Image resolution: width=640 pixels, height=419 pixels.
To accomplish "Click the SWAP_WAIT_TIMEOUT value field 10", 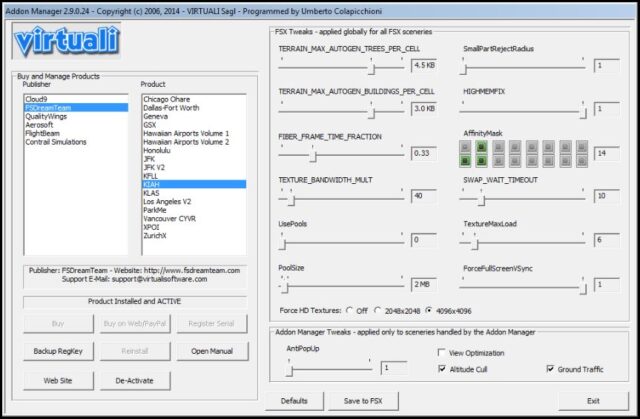I will tap(607, 196).
